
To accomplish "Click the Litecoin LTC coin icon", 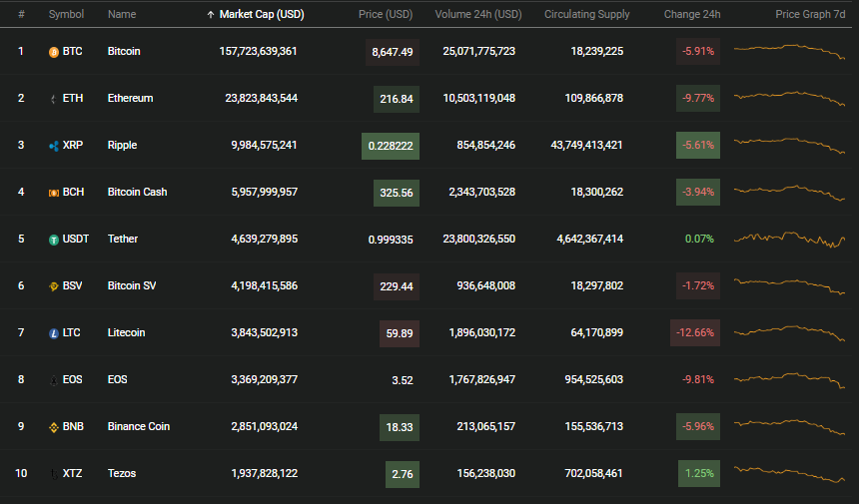I will point(54,333).
